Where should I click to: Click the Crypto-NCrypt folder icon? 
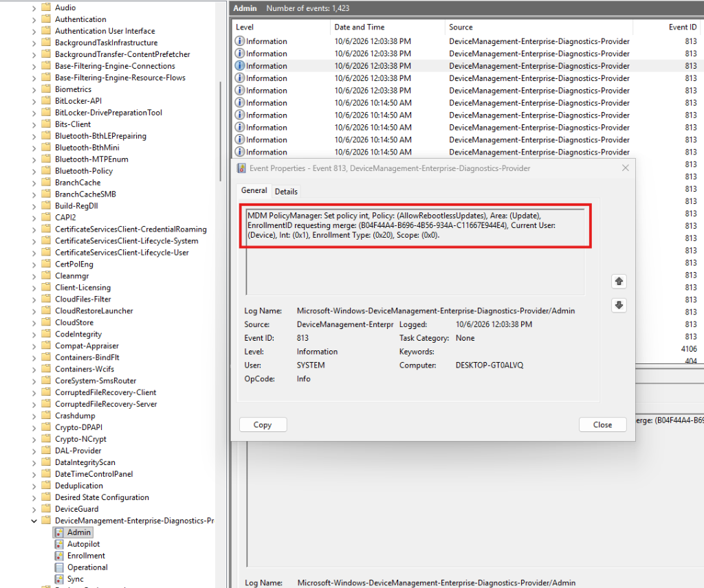click(46, 439)
